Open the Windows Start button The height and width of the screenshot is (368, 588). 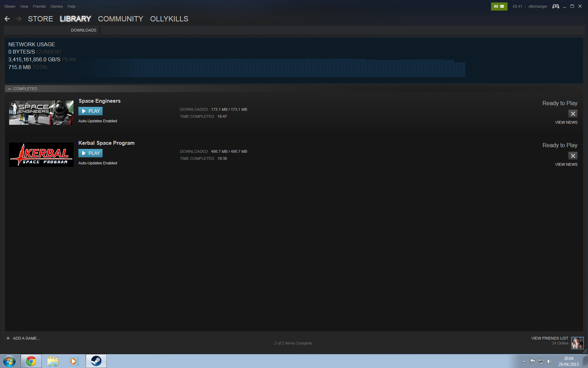point(9,361)
